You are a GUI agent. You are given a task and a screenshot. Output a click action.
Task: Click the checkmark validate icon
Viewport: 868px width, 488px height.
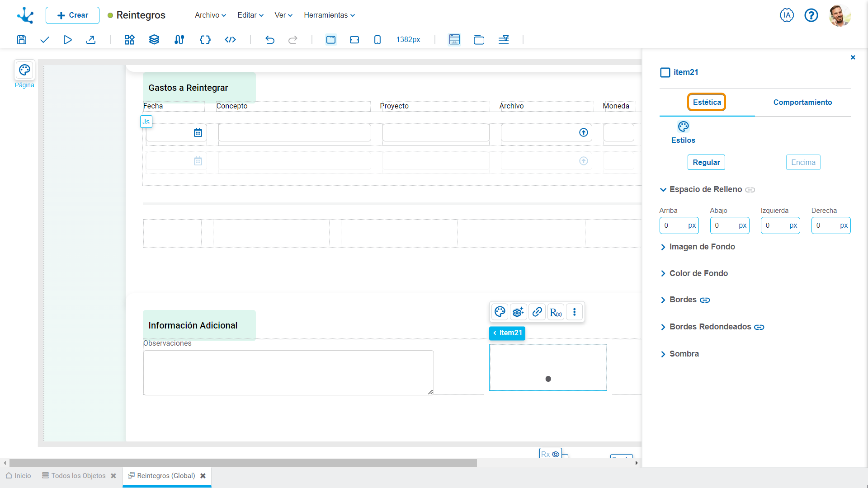[x=44, y=40]
